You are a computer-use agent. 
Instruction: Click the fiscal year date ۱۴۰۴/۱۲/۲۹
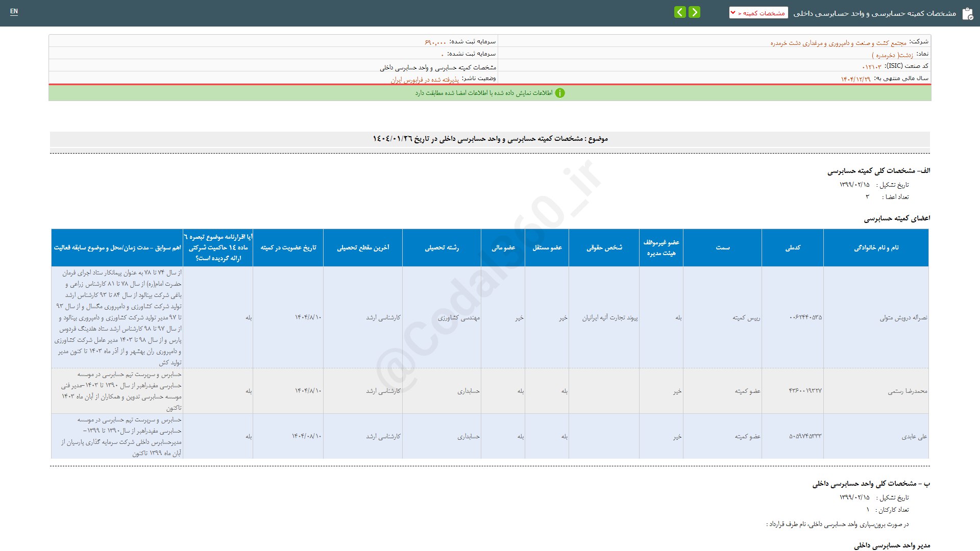(855, 79)
